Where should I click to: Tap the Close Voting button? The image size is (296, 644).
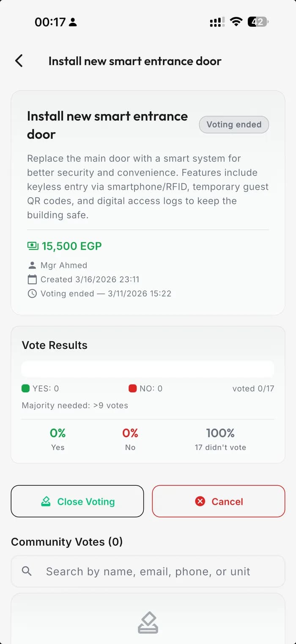[x=77, y=501]
